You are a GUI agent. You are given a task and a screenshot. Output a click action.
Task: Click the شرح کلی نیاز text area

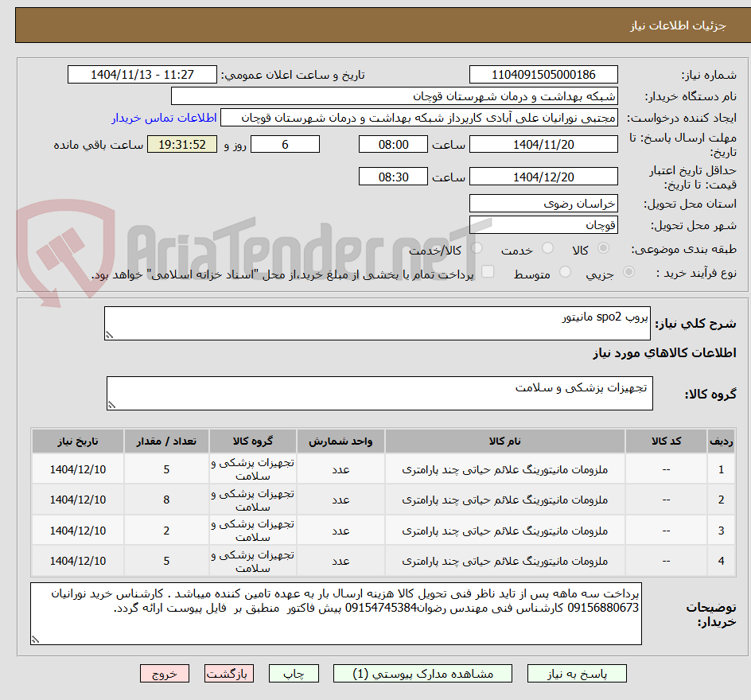click(377, 324)
